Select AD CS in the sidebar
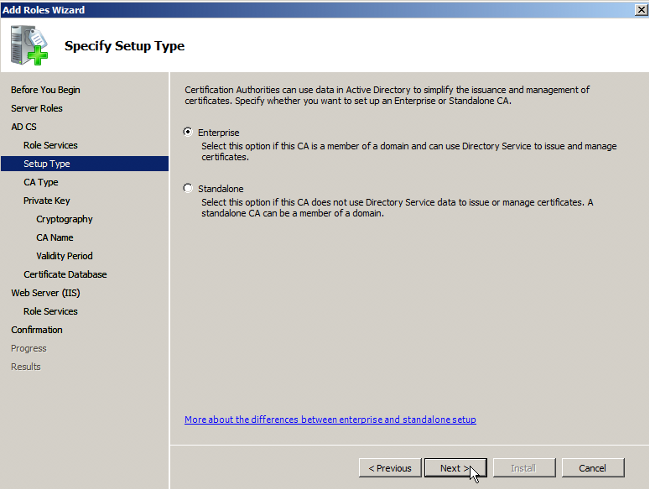The image size is (649, 489). [x=23, y=127]
